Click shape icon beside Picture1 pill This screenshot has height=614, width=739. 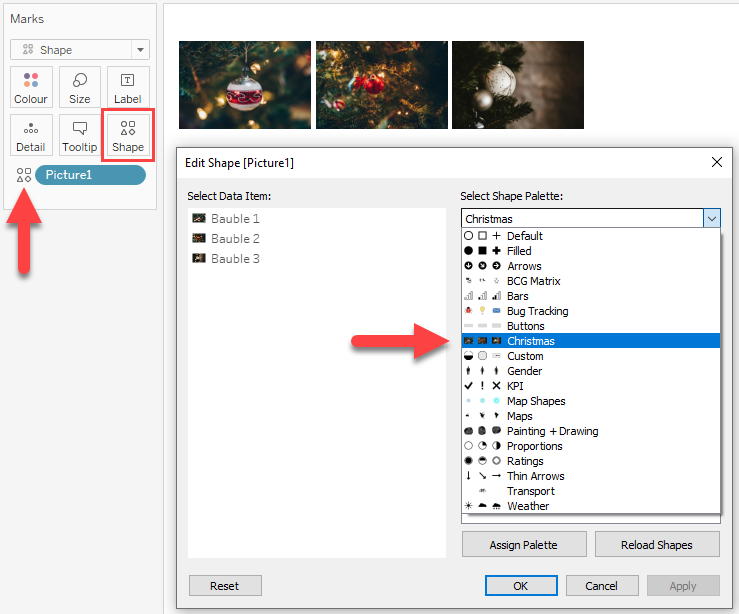pyautogui.click(x=24, y=175)
